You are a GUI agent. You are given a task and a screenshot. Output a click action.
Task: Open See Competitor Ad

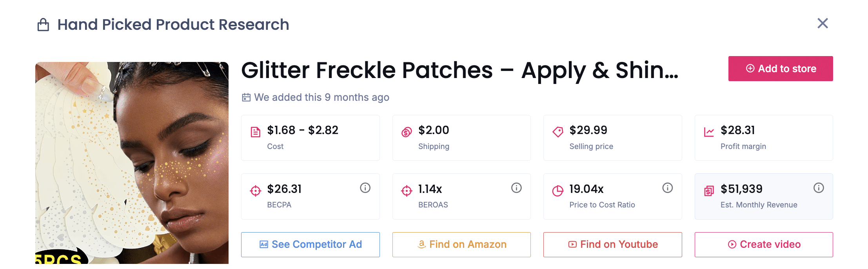[x=310, y=244]
